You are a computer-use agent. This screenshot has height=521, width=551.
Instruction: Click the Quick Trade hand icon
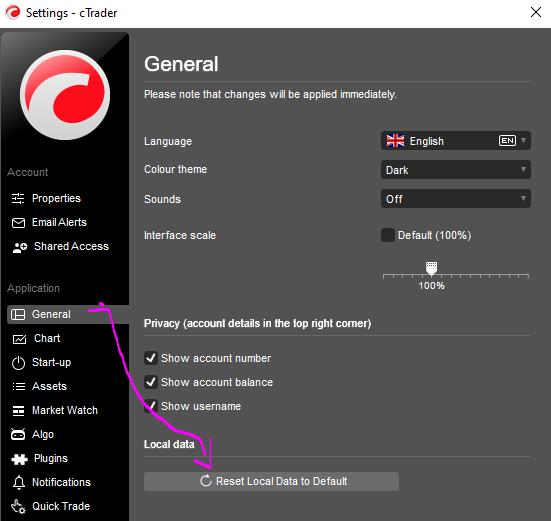tap(18, 507)
